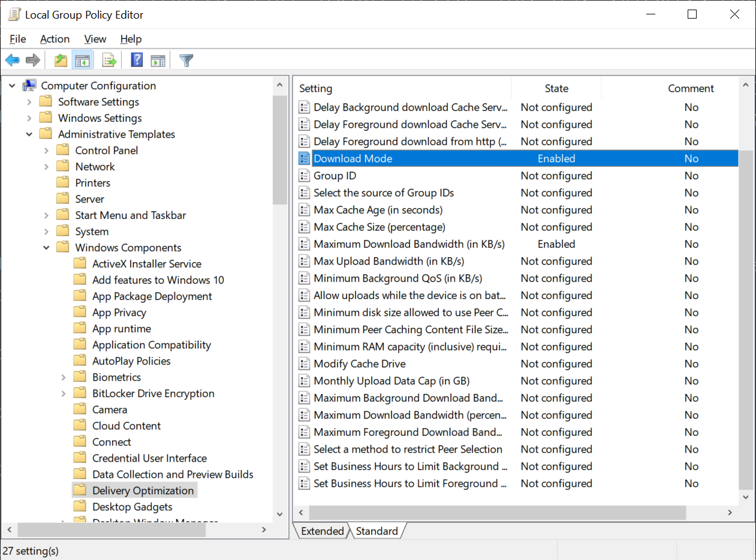Click the Up one level folder icon

point(61,60)
